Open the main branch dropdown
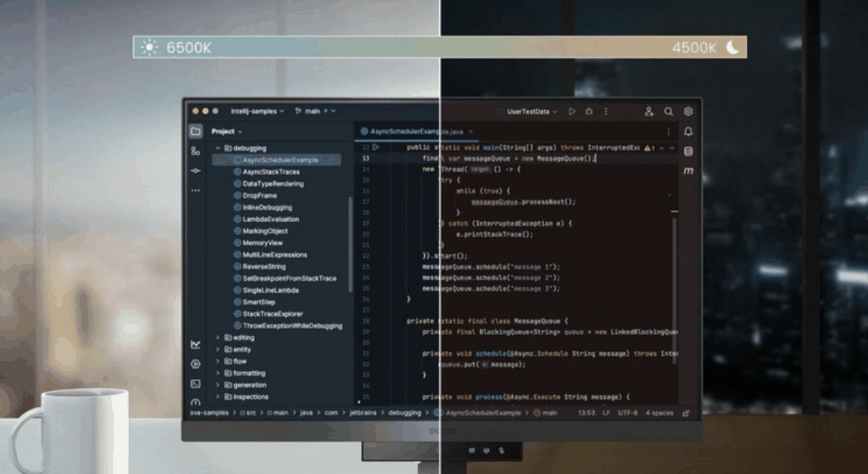 pyautogui.click(x=315, y=111)
